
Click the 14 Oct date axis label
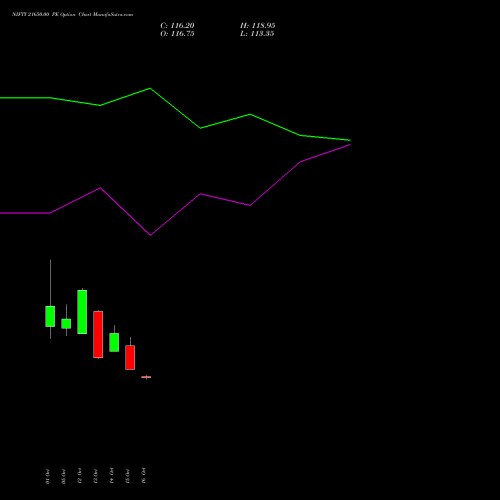(x=112, y=475)
